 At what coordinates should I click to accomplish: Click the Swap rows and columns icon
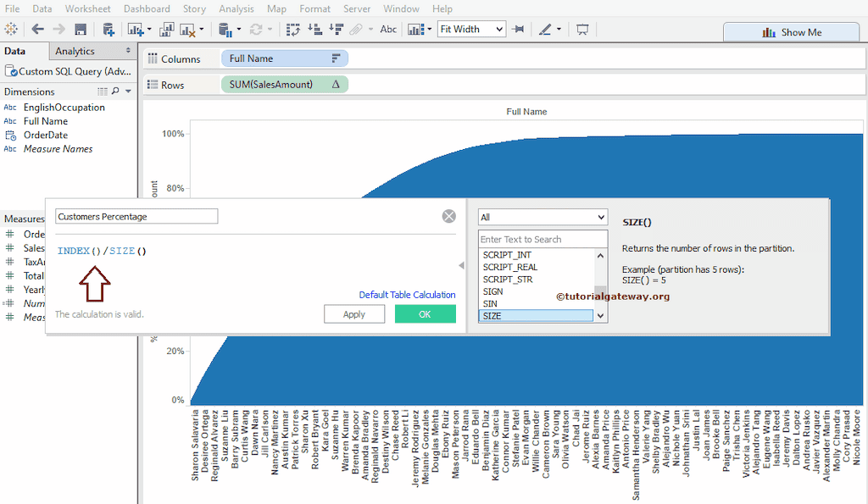[293, 30]
